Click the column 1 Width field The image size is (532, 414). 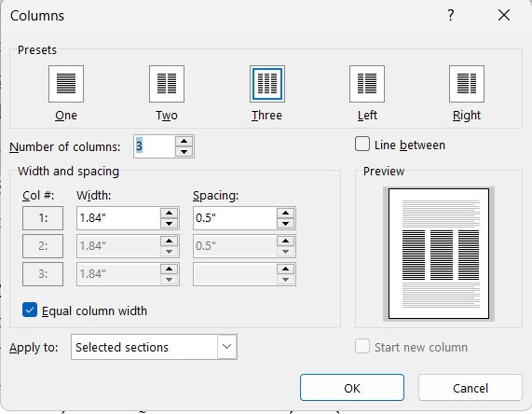118,218
